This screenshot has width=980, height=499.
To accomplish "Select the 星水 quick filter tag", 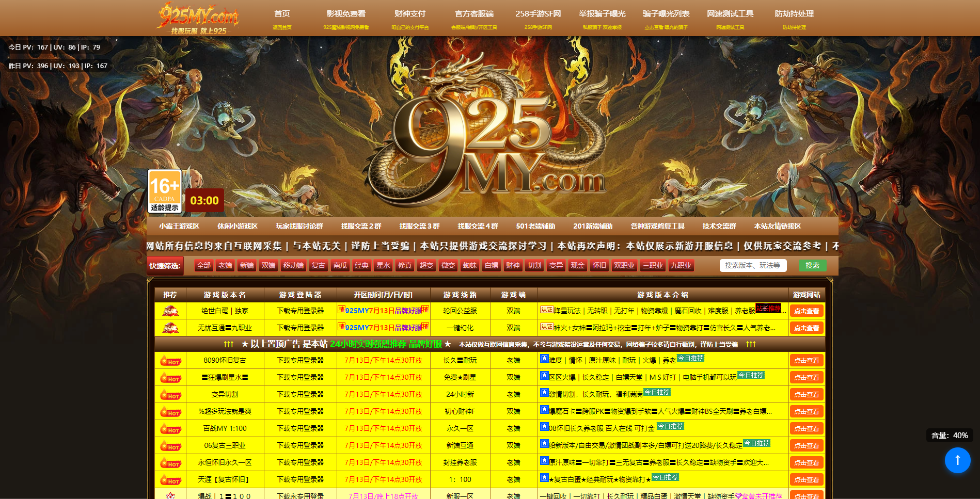I will [x=384, y=265].
